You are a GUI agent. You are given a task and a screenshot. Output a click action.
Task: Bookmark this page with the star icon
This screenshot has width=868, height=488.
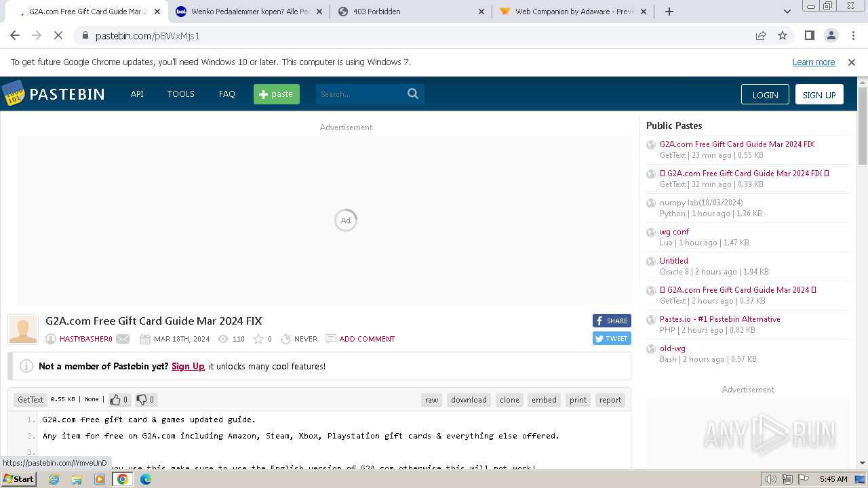(x=783, y=35)
